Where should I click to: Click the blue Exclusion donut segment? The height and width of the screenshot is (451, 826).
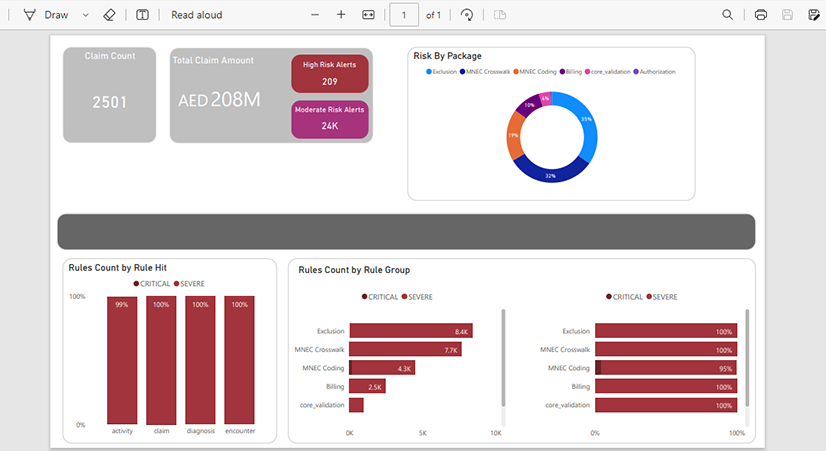(x=587, y=125)
